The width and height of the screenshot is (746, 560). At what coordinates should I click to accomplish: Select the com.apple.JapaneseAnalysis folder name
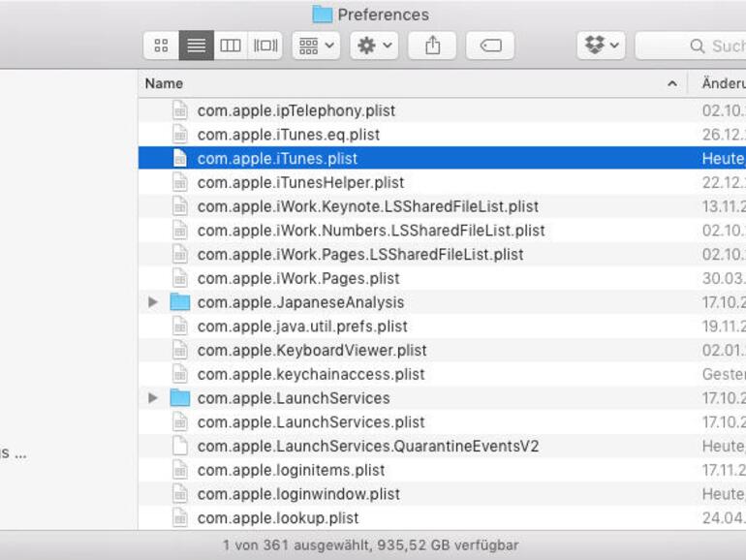click(300, 302)
